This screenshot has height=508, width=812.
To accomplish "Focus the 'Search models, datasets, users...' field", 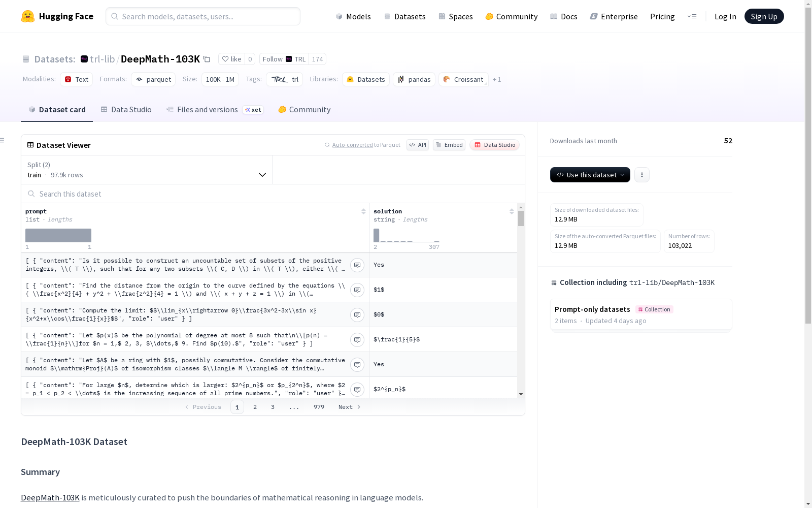I will click(x=203, y=16).
